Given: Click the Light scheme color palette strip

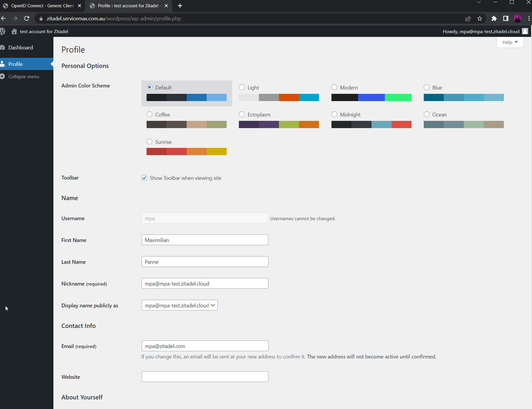Looking at the screenshot, I should [x=279, y=98].
